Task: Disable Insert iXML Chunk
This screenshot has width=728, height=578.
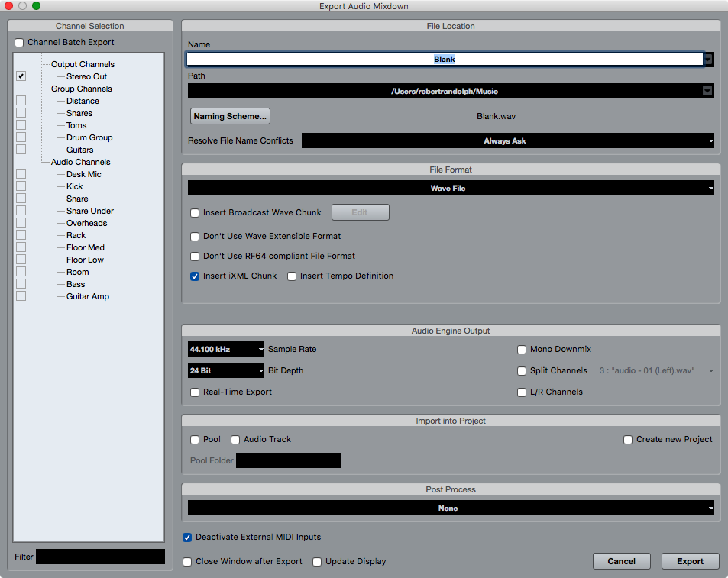Action: click(x=195, y=276)
